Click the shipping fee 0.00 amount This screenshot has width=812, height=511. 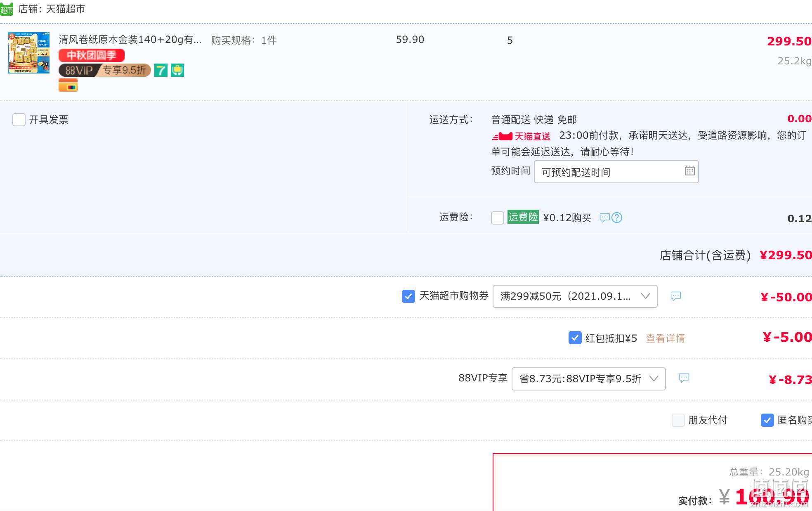[799, 119]
